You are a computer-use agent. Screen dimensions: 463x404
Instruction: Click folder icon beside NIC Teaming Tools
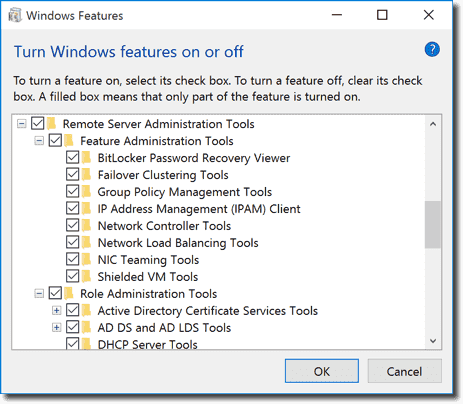(x=86, y=259)
